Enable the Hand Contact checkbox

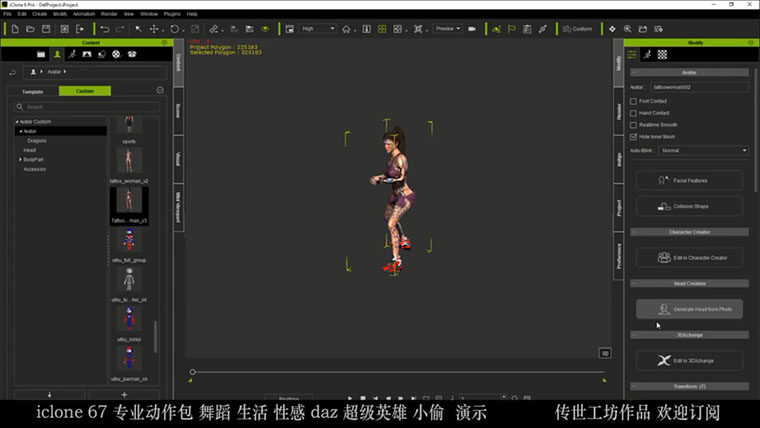pyautogui.click(x=633, y=113)
